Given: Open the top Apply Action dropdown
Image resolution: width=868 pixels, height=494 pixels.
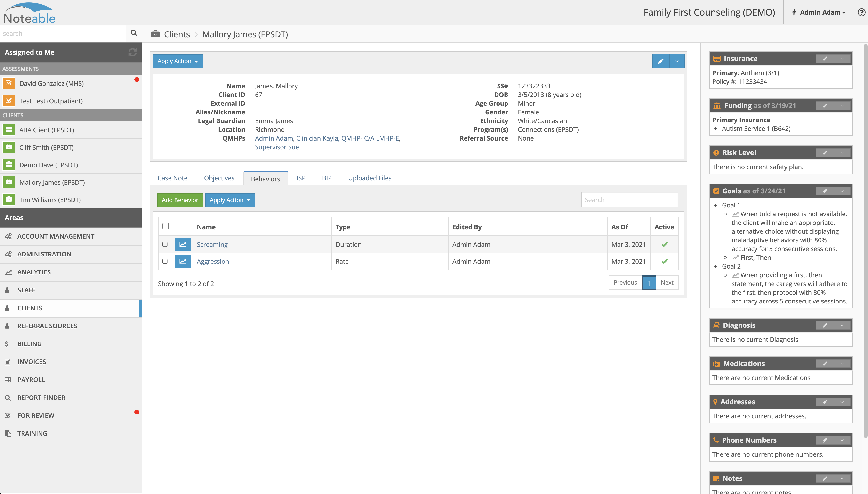Looking at the screenshot, I should click(177, 61).
